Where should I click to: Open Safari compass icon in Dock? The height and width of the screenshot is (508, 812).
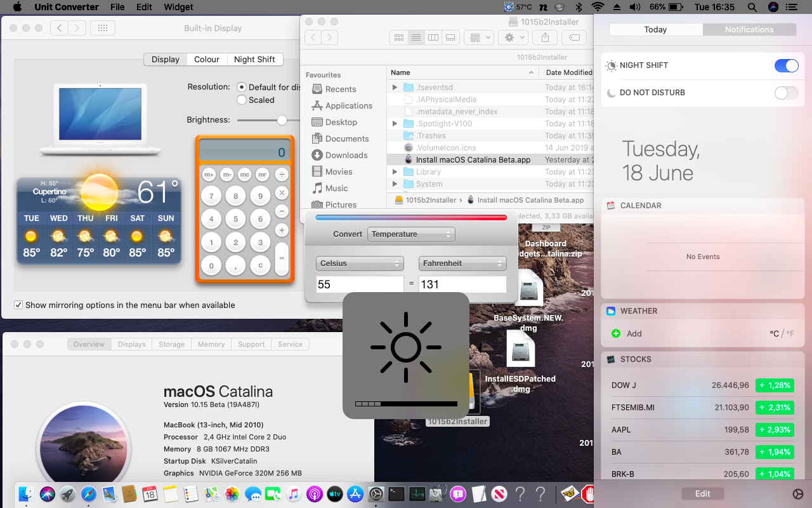(x=89, y=493)
